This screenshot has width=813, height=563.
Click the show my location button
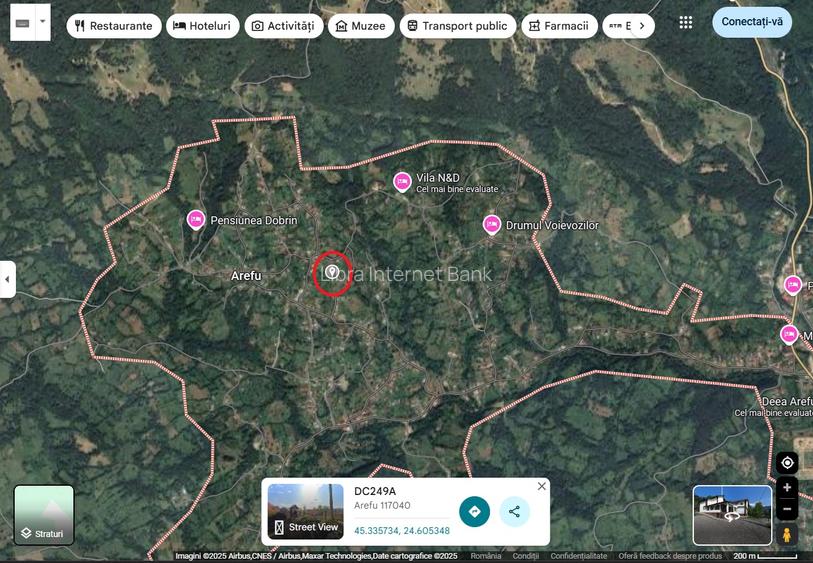pos(787,462)
